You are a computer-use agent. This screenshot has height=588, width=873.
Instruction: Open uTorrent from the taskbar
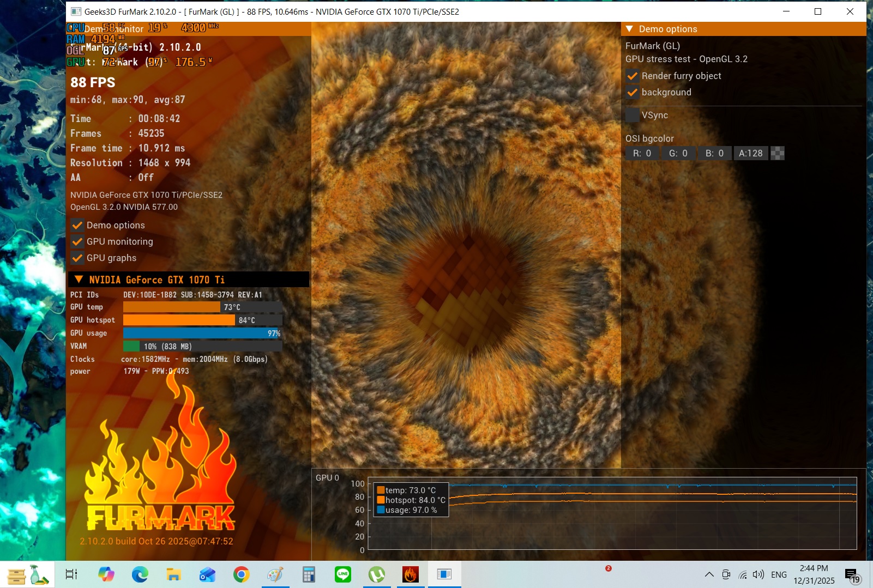[376, 574]
